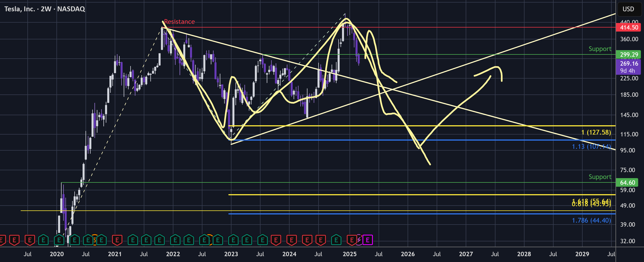Click the purple lightning bolt event marker
Viewport: 644px width, 262px height.
(x=359, y=240)
